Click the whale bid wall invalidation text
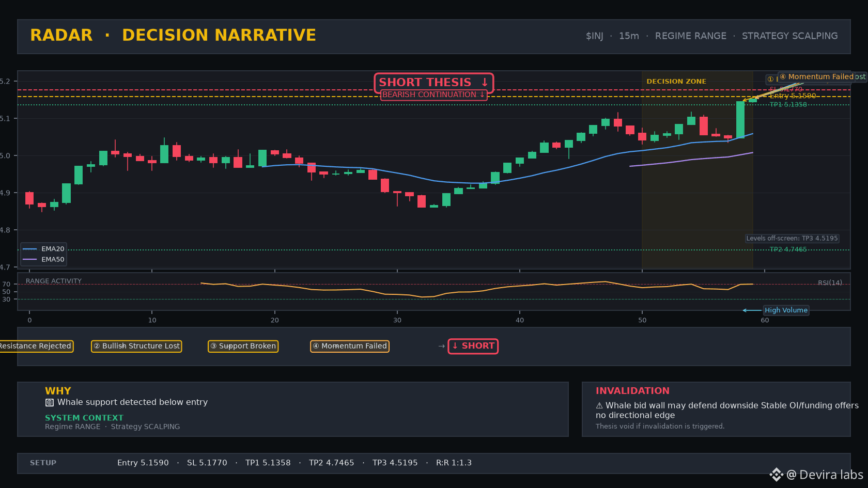868x488 pixels. tap(727, 411)
